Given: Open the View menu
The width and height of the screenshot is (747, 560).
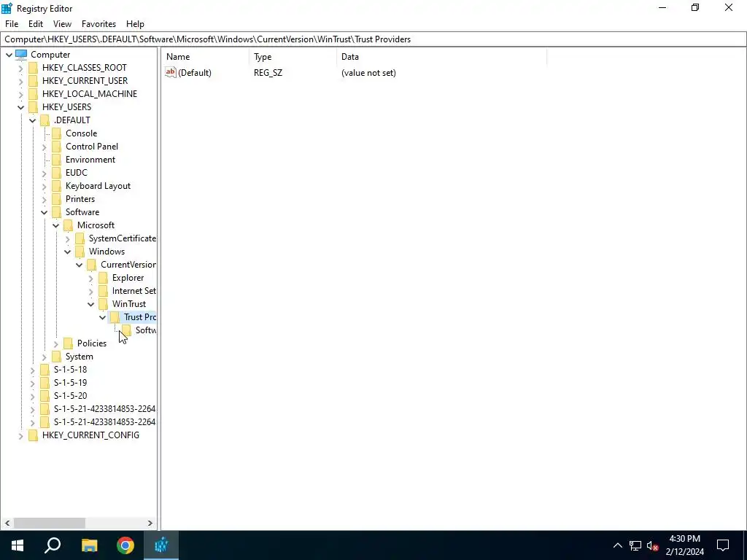Looking at the screenshot, I should pos(62,24).
